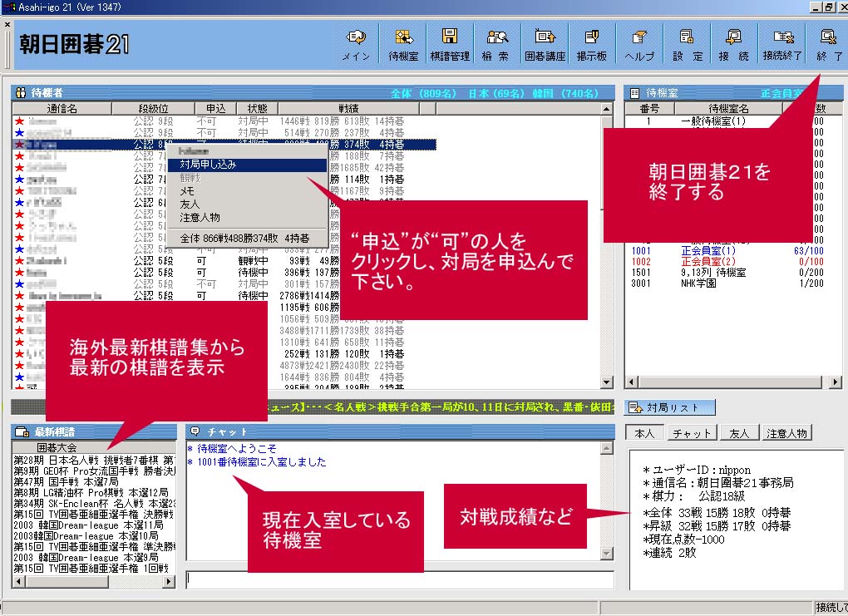Sort by 状態 column header

coord(258,109)
